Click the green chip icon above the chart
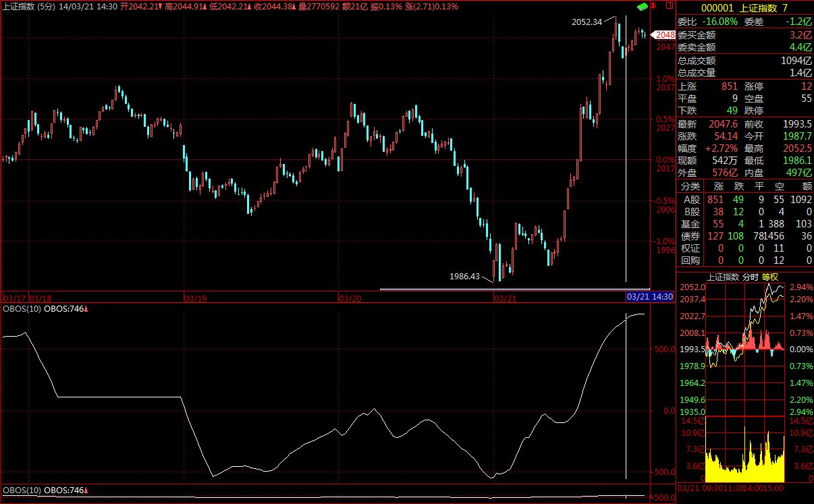This screenshot has height=504, width=814. (x=642, y=6)
